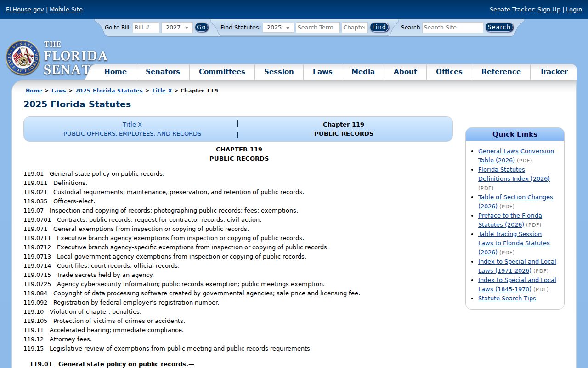Image resolution: width=588 pixels, height=368 pixels.
Task: Click section 119.07 Inspection and copying of records
Action: pyautogui.click(x=161, y=211)
